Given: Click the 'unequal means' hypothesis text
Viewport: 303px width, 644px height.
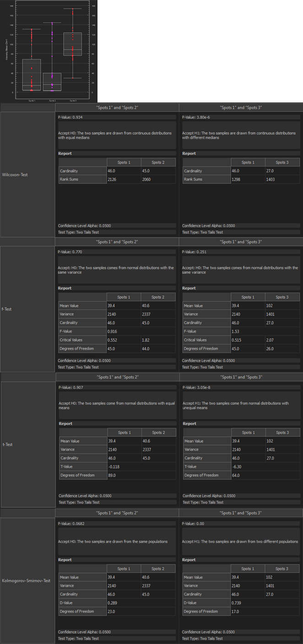Looking at the screenshot, I should click(236, 406).
